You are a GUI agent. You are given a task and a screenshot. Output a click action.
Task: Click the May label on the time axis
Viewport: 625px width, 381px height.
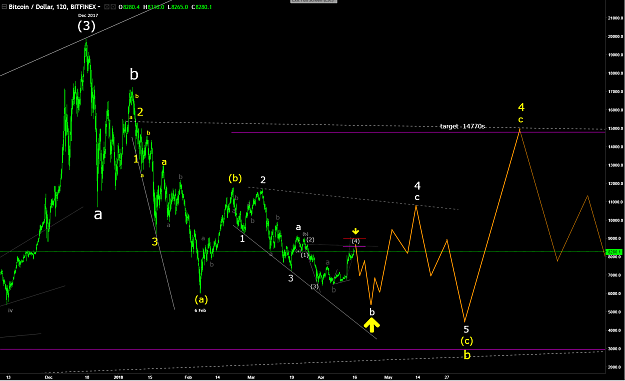pyautogui.click(x=388, y=377)
